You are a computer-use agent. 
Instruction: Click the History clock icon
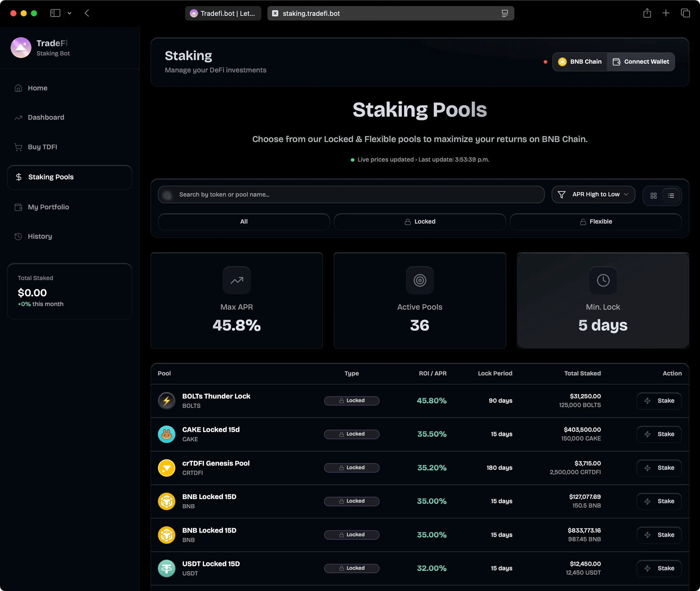click(18, 236)
